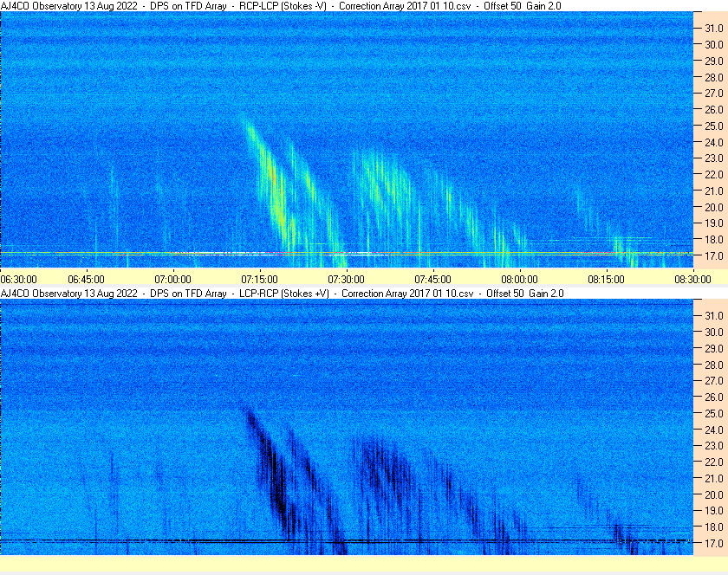Select the 21.0 frequency label on upper spectrogram
The width and height of the screenshot is (728, 575).
pyautogui.click(x=714, y=191)
